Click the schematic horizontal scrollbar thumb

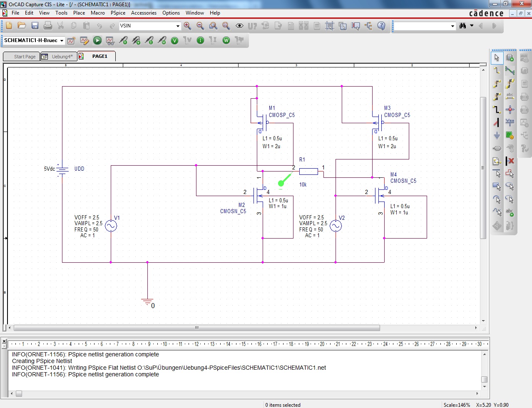[196, 328]
